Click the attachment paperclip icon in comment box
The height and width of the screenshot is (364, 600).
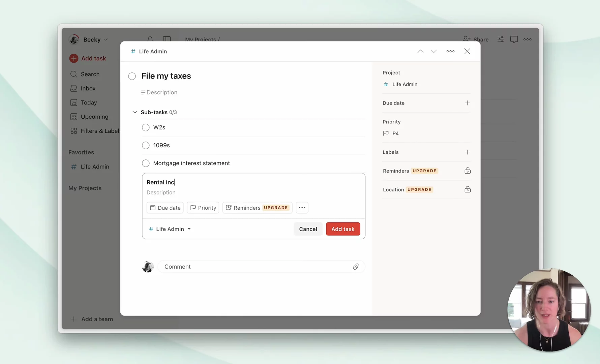click(356, 267)
